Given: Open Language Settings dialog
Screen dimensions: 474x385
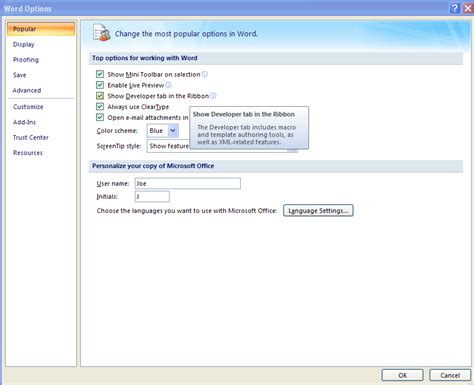Looking at the screenshot, I should coord(318,210).
